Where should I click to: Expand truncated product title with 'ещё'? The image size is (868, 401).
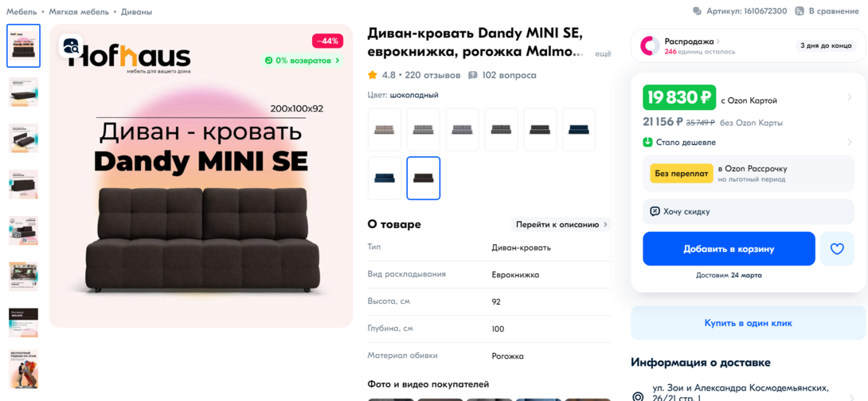[x=603, y=53]
